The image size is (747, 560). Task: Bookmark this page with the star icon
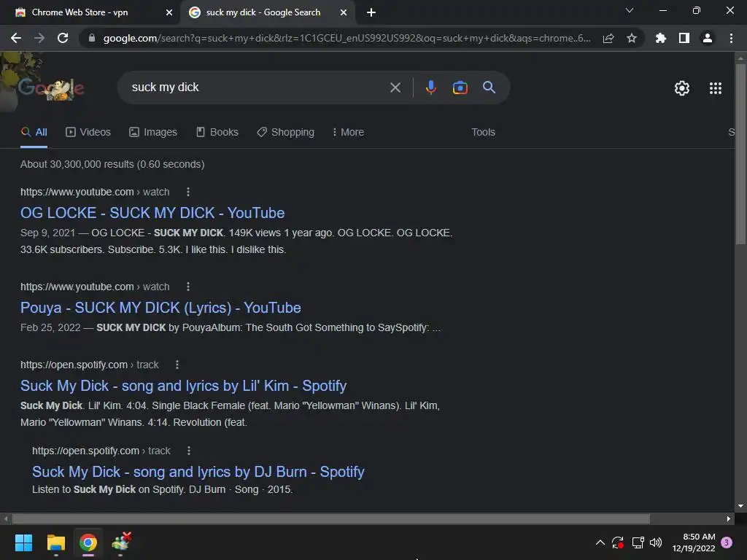click(x=632, y=38)
